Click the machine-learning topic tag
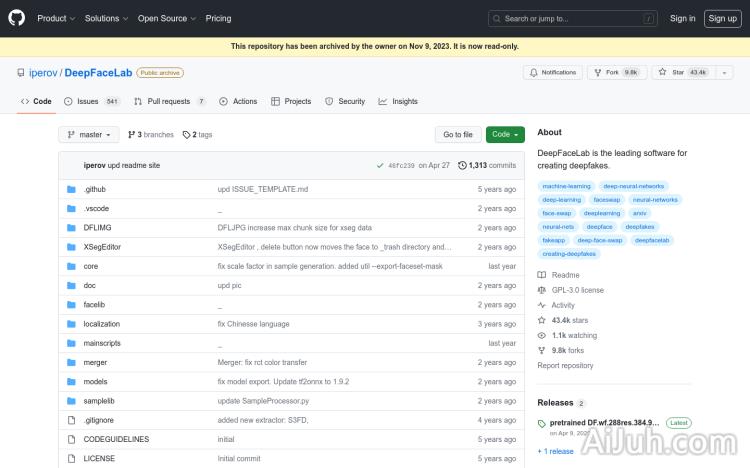 pos(566,186)
